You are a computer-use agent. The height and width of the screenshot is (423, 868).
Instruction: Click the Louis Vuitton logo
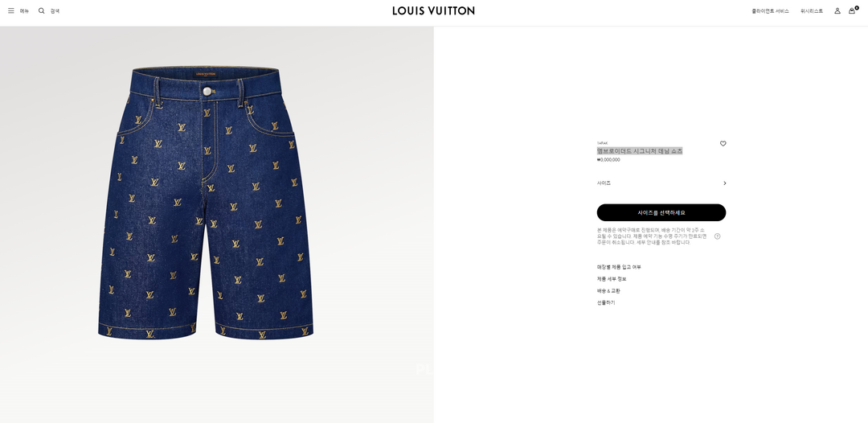click(x=433, y=10)
